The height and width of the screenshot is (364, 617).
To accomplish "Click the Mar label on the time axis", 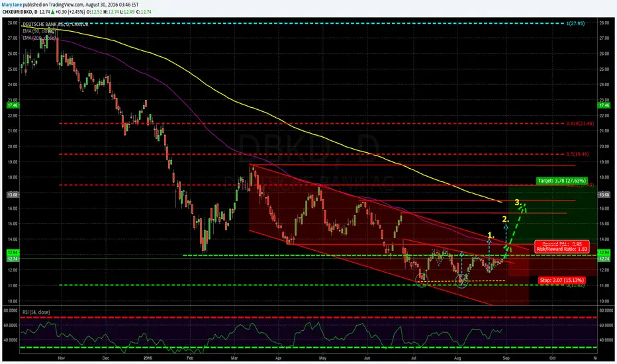I will [234, 358].
